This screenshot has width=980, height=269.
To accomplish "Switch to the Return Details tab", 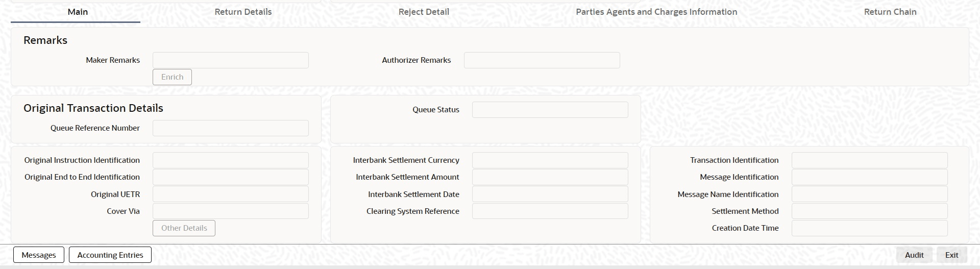I will click(243, 12).
